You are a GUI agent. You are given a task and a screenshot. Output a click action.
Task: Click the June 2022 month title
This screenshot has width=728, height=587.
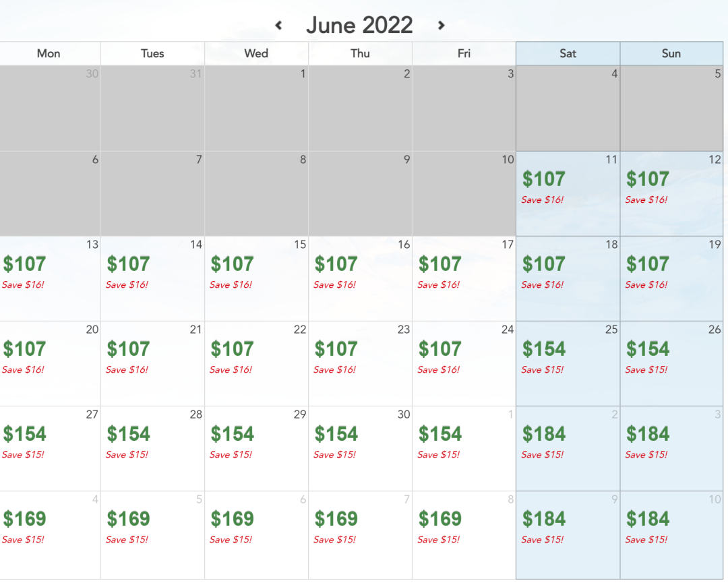(x=359, y=25)
